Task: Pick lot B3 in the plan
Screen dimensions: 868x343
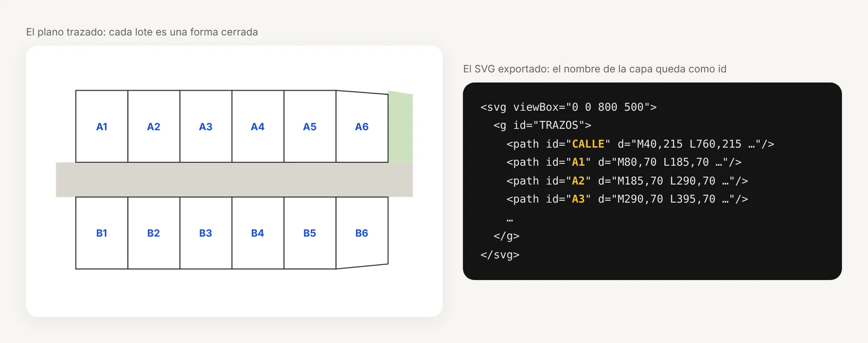Action: click(206, 233)
